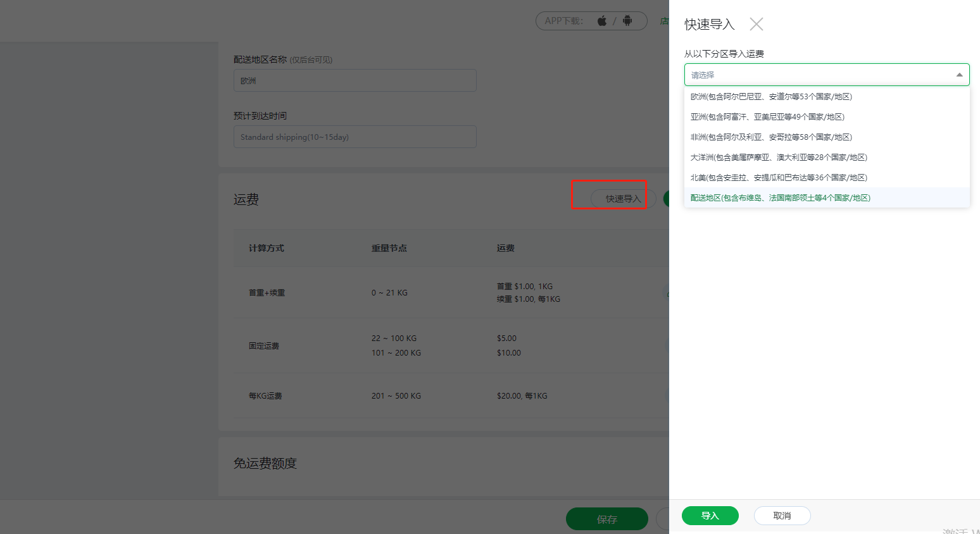This screenshot has width=980, height=534.
Task: Click the green 导入 button
Action: pos(710,516)
